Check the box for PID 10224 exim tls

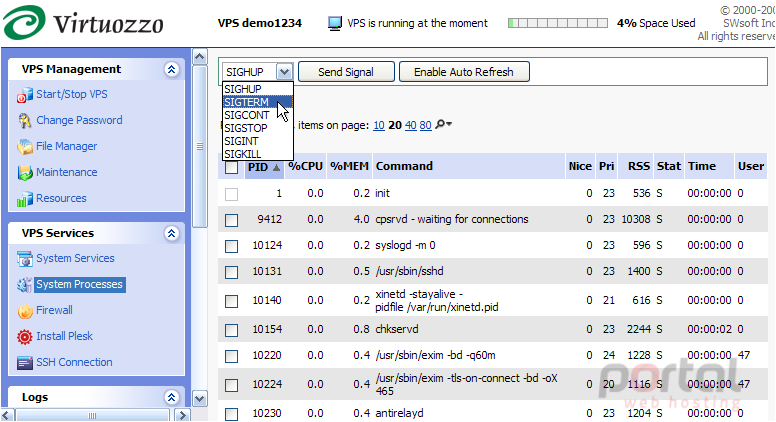231,385
